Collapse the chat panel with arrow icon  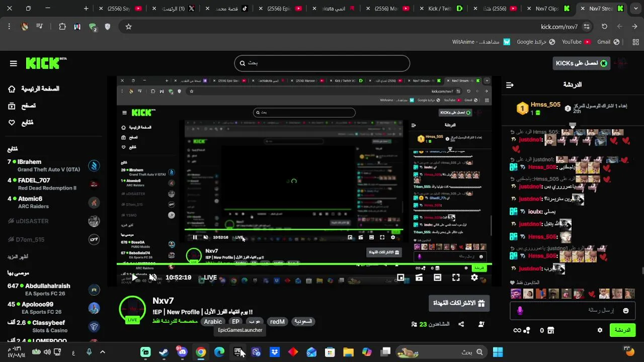pyautogui.click(x=510, y=85)
